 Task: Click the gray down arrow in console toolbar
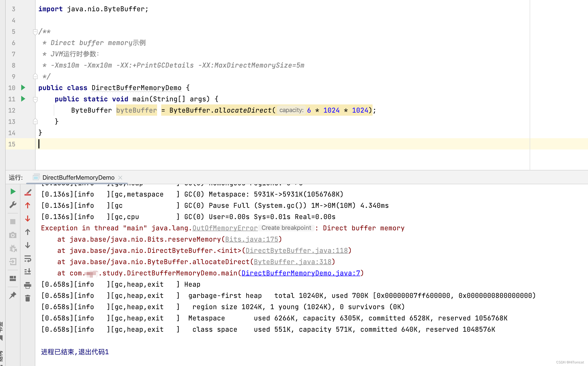[x=28, y=245]
